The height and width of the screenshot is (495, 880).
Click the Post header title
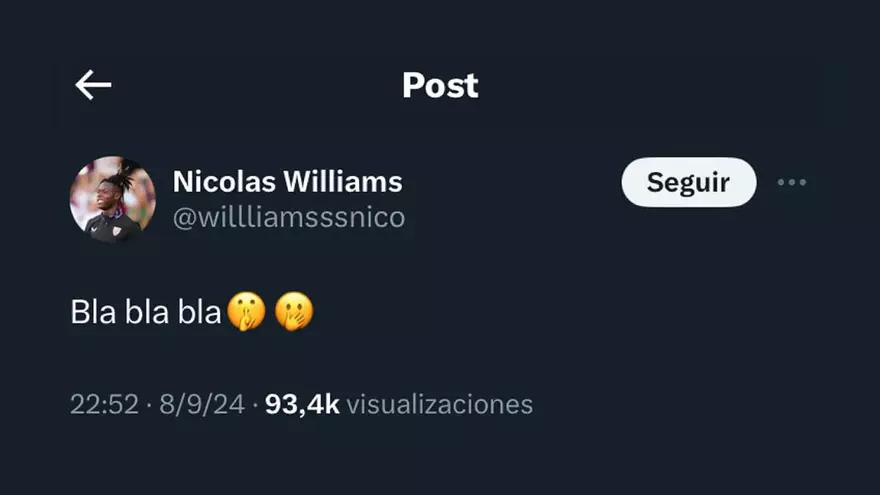[440, 85]
